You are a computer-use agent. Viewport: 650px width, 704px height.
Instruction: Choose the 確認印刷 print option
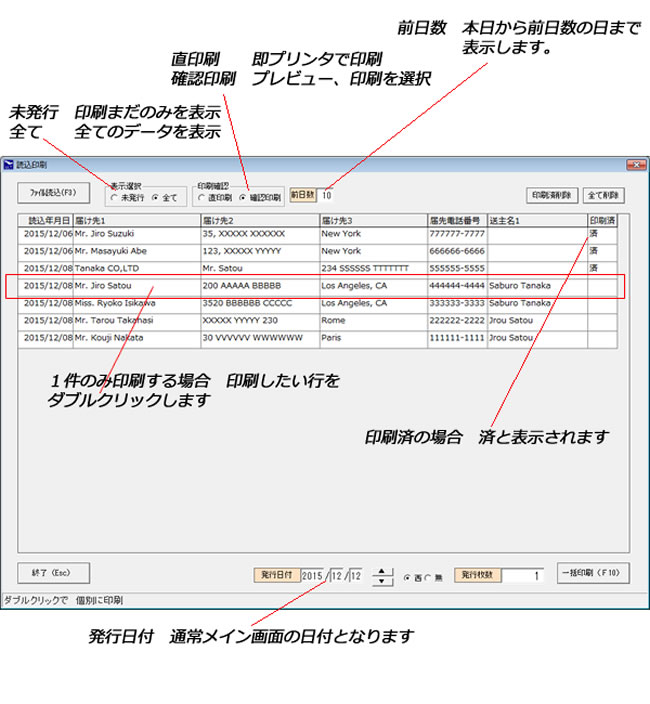[242, 198]
